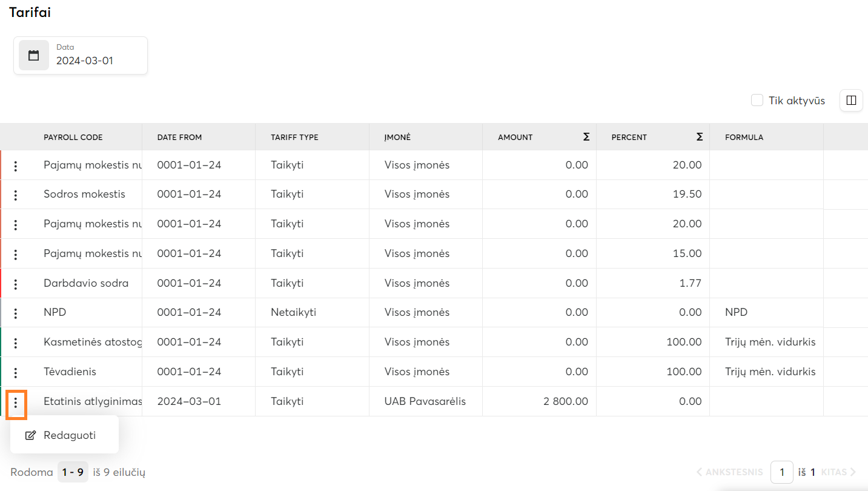Screen dimensions: 868x491
Task: Open row menu for Tėvadienis
Action: click(x=16, y=372)
